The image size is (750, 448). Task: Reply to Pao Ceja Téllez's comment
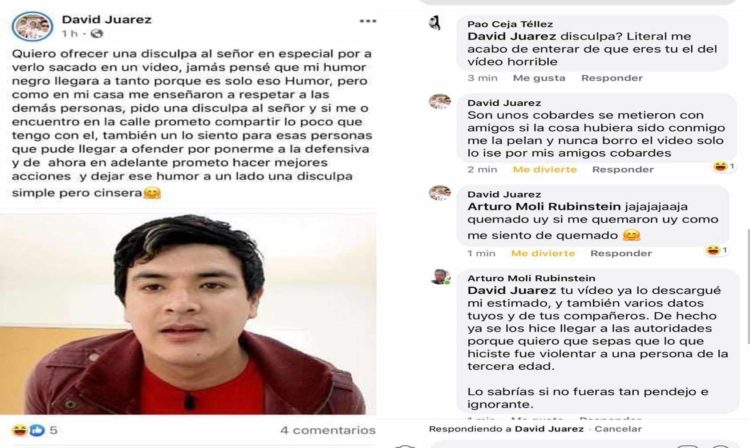(612, 78)
